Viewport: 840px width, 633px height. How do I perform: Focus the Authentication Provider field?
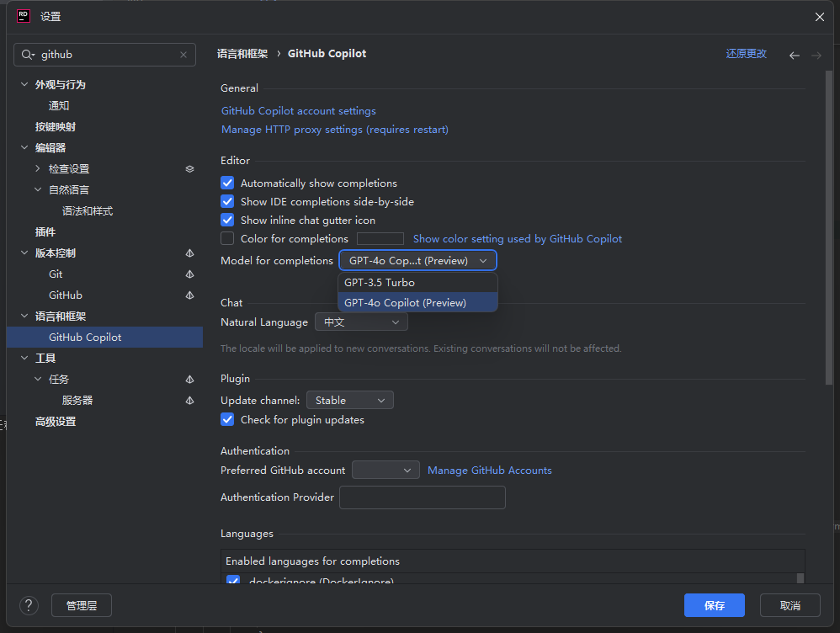[x=423, y=497]
